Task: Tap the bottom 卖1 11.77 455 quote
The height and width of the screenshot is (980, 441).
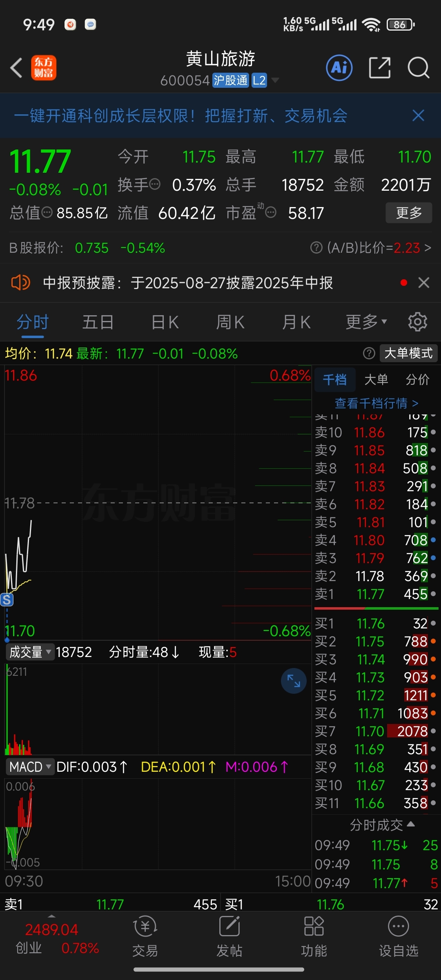Action: (x=110, y=904)
